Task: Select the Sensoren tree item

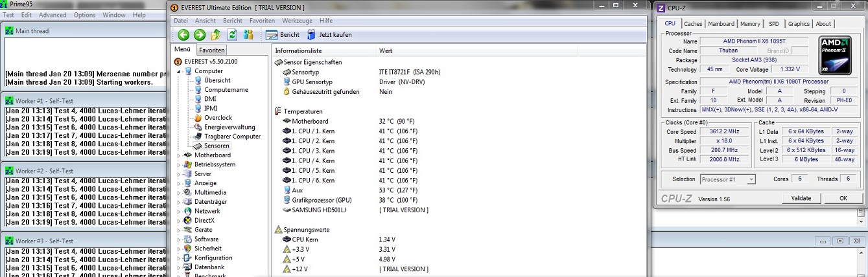Action: point(217,146)
